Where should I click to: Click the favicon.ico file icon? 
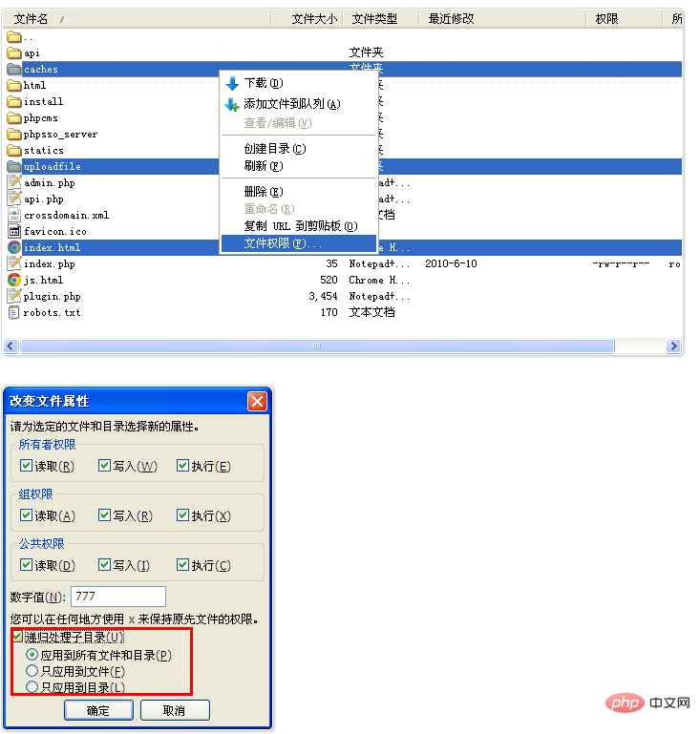(14, 231)
